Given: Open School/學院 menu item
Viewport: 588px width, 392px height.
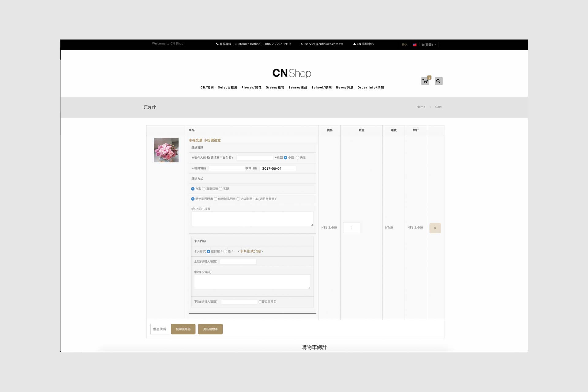Looking at the screenshot, I should pos(322,88).
